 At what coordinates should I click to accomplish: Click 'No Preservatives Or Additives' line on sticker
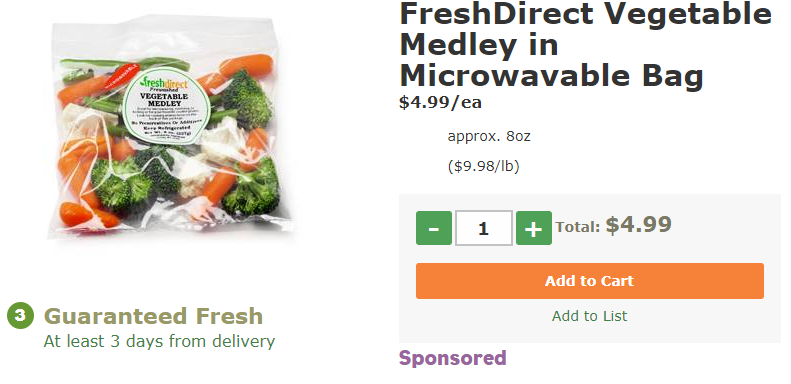pyautogui.click(x=166, y=122)
